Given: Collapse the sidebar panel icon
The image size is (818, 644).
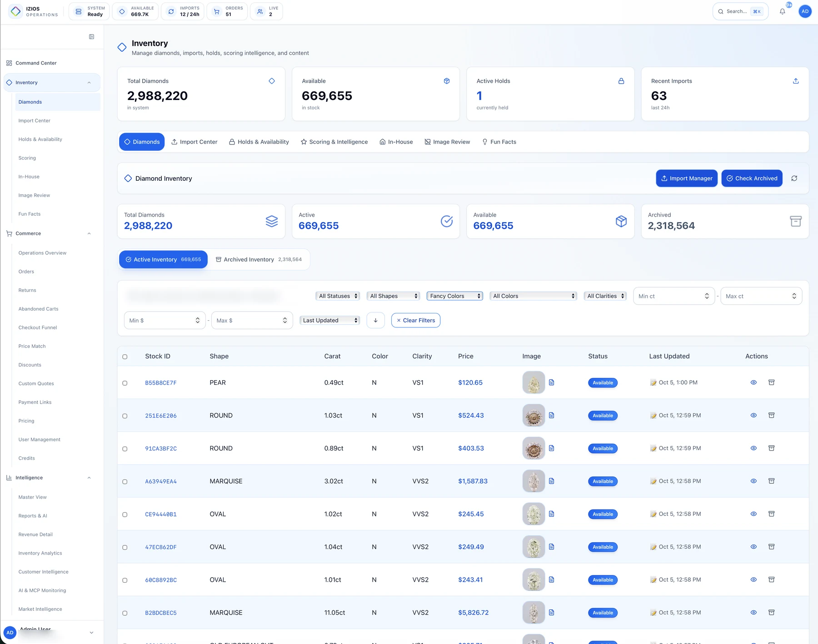Looking at the screenshot, I should click(x=91, y=37).
